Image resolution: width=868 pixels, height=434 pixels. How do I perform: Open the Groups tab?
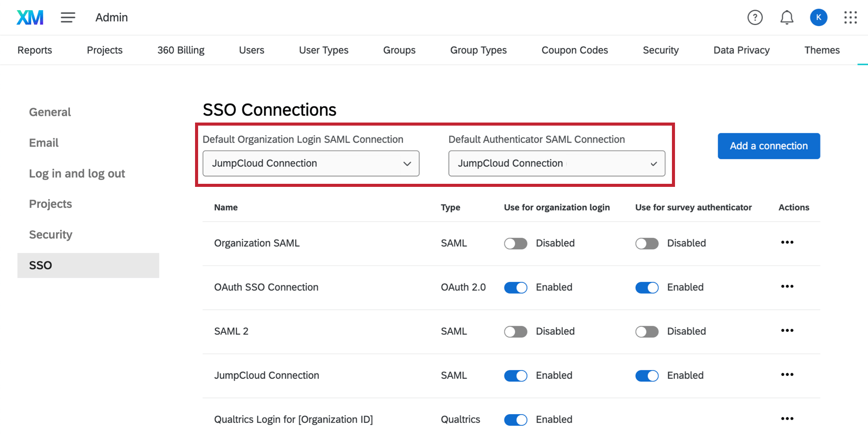coord(399,50)
